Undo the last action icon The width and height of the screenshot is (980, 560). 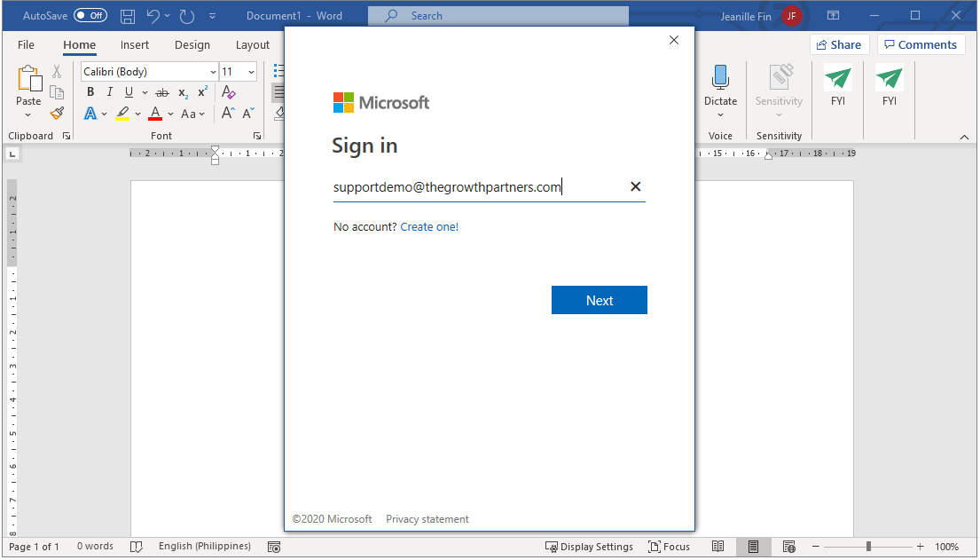(x=153, y=16)
